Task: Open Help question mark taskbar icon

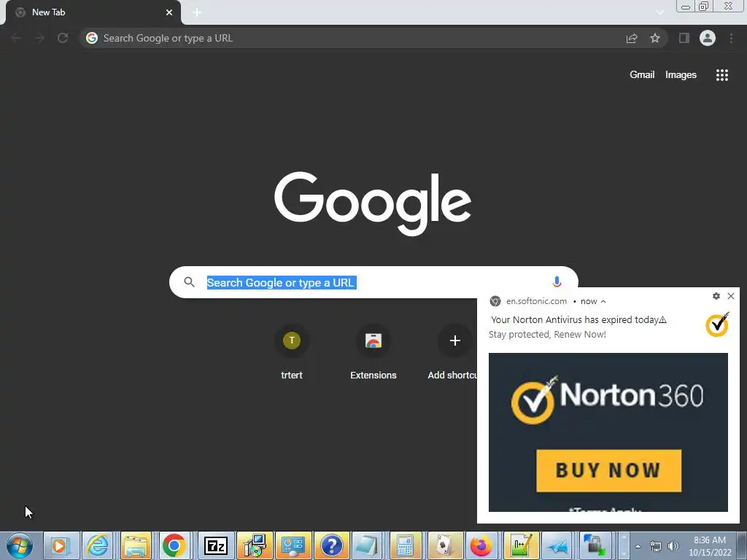Action: click(x=332, y=545)
